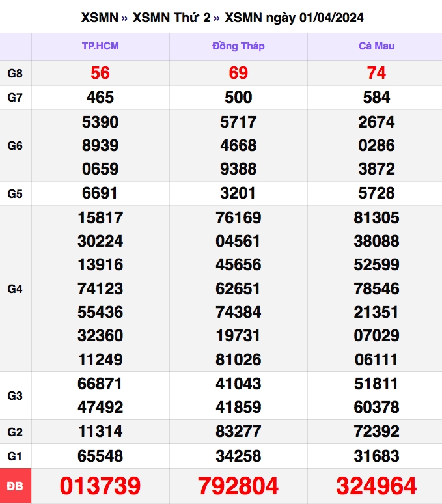Image resolution: width=442 pixels, height=504 pixels.
Task: Click the G4 row label
Action: point(15,288)
